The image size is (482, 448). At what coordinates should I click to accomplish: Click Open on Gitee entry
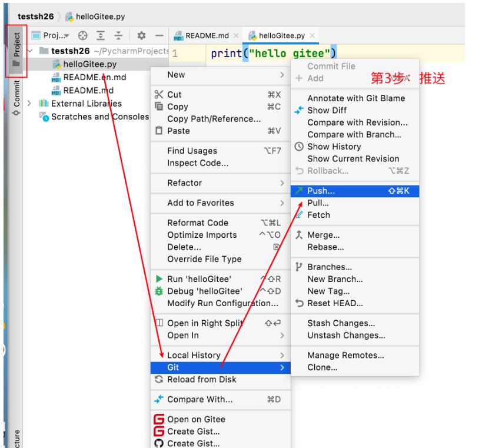pyautogui.click(x=221, y=419)
